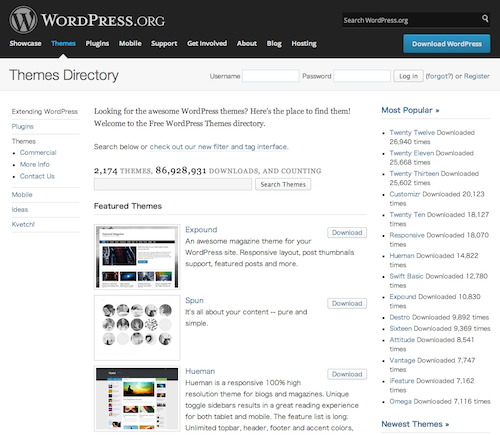Viewport: 500px width, 435px height.
Task: Open Extending WordPress sidebar link
Action: pos(45,111)
